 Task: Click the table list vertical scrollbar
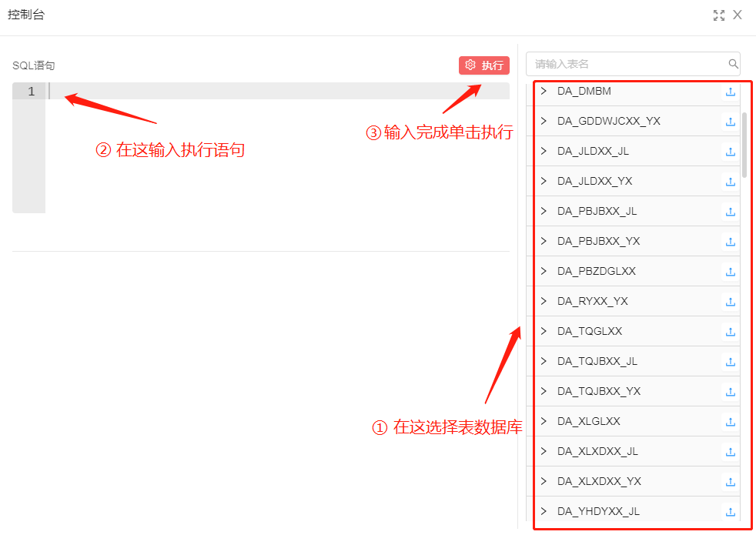pos(744,145)
